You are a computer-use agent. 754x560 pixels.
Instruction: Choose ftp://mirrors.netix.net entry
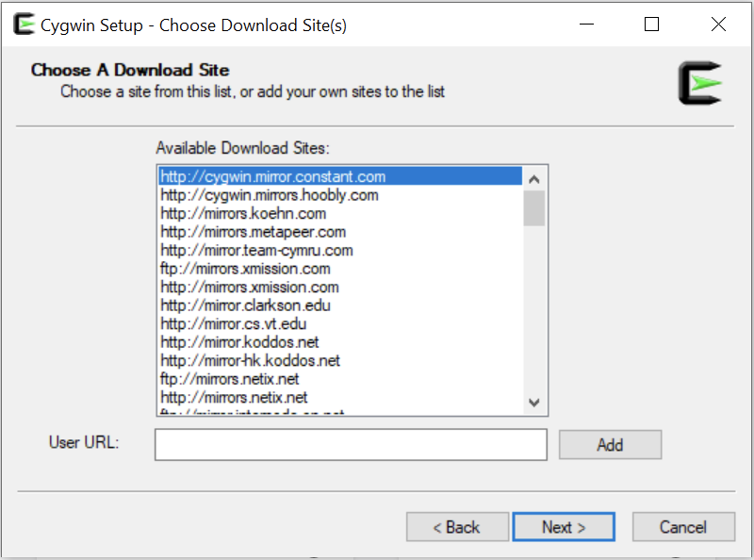coord(340,379)
